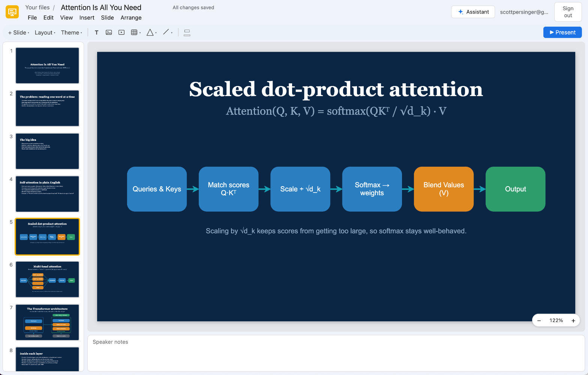This screenshot has height=375, width=588.
Task: Click the Attention(Q, K, V) formula subtitle
Action: (336, 111)
